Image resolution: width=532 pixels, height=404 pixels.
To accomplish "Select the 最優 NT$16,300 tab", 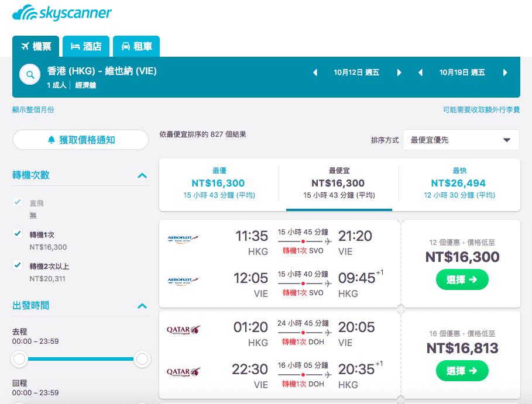I will coord(219,183).
